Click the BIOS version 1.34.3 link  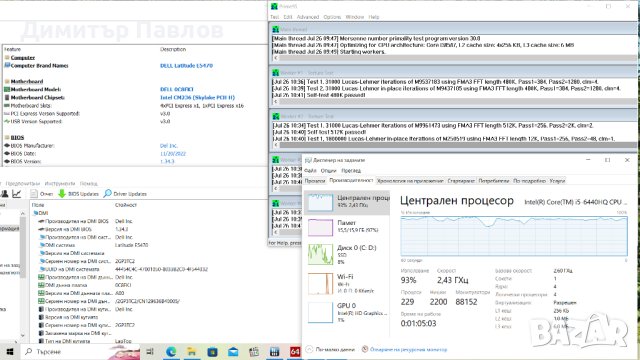tap(167, 162)
